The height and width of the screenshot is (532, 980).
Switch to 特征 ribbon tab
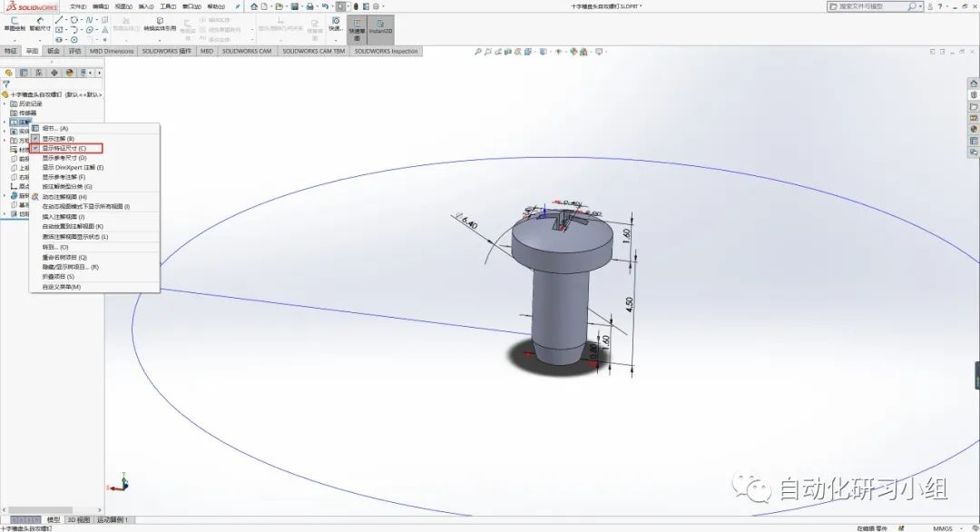coord(11,51)
